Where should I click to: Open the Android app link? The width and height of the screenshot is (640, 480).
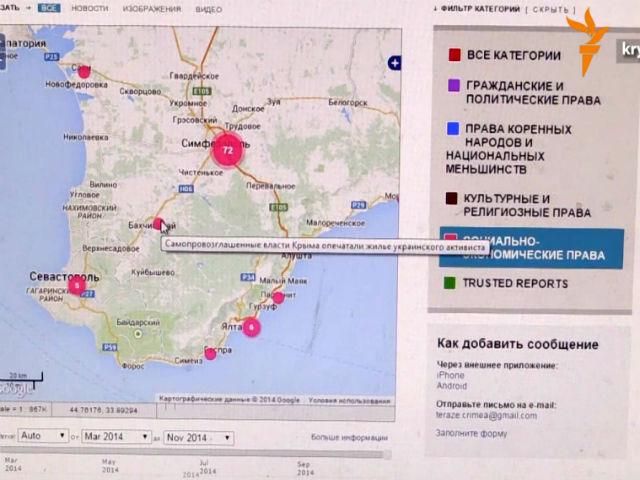click(x=452, y=386)
